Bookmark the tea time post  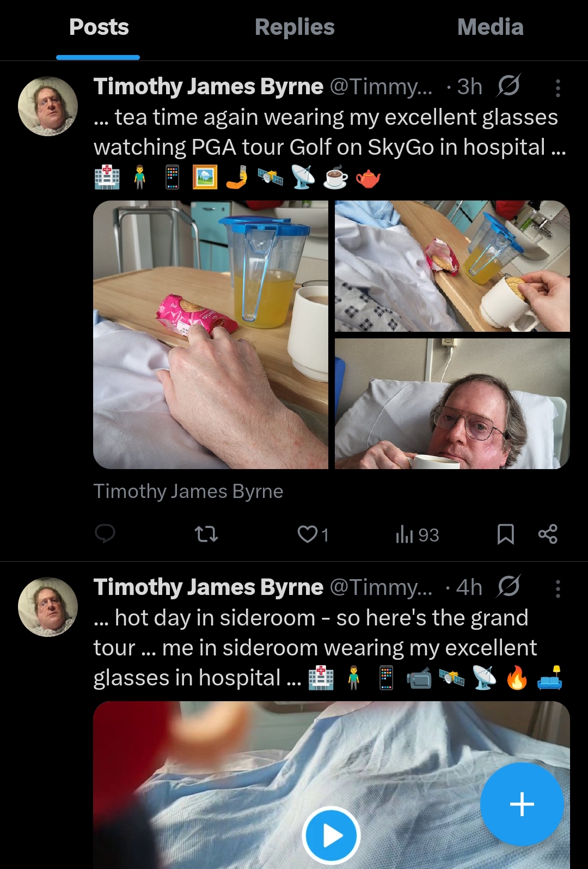(x=506, y=534)
